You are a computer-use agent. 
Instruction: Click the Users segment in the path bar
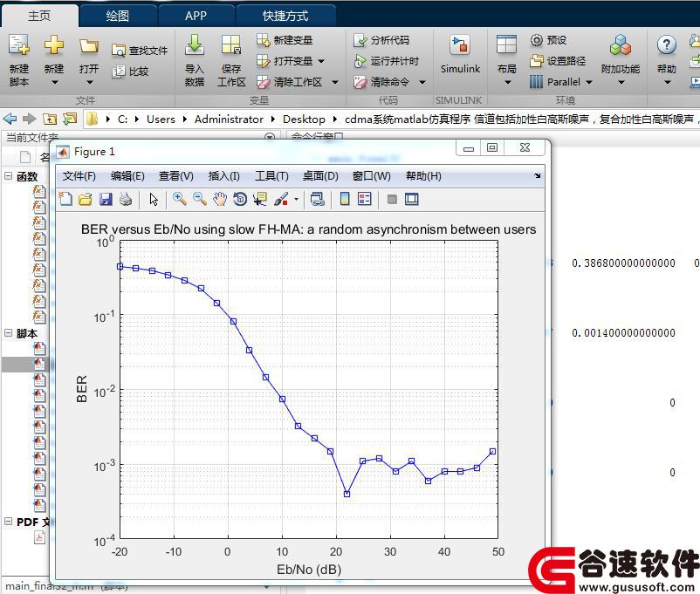[x=161, y=119]
